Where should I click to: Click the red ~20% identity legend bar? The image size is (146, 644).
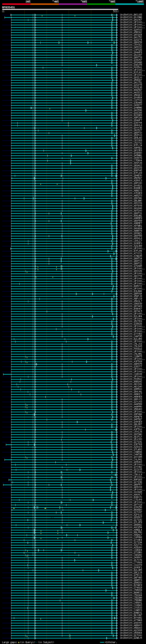click(16, 4)
